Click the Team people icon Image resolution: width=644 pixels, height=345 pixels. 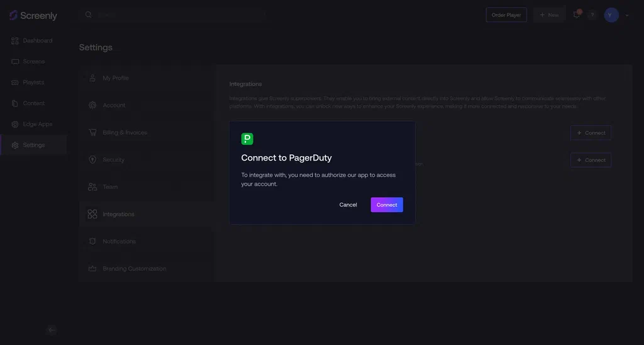92,187
